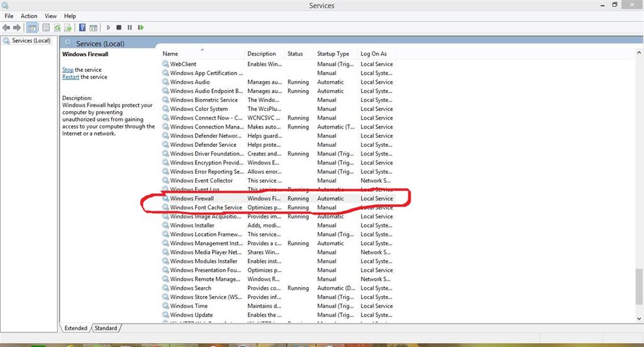Select the Windows Encryption Provid... row
This screenshot has width=644, height=347.
(x=277, y=163)
